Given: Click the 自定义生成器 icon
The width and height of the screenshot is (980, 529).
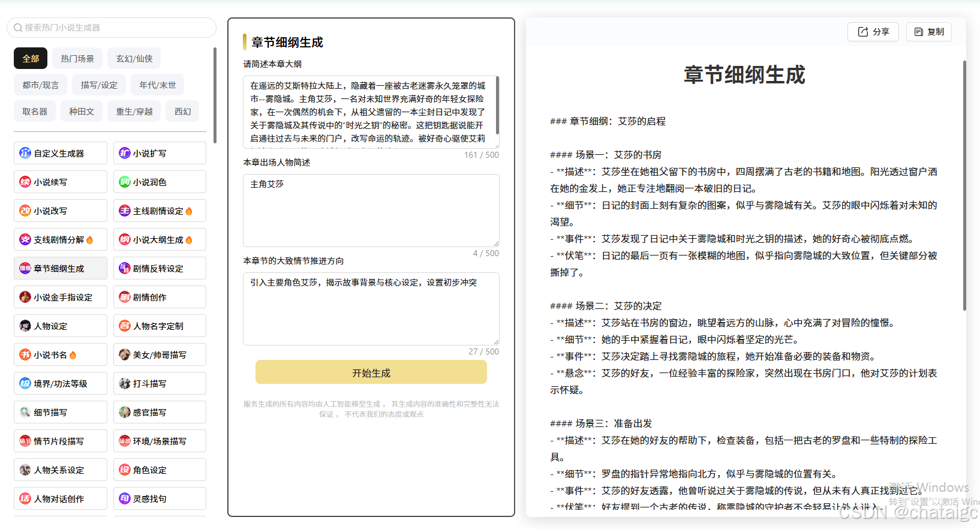Looking at the screenshot, I should [25, 153].
